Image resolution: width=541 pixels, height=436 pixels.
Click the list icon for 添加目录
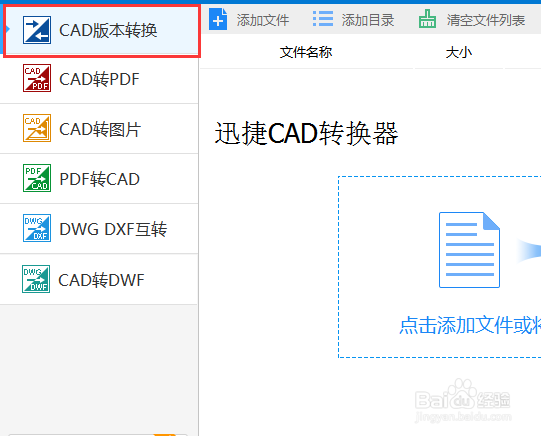(x=323, y=19)
